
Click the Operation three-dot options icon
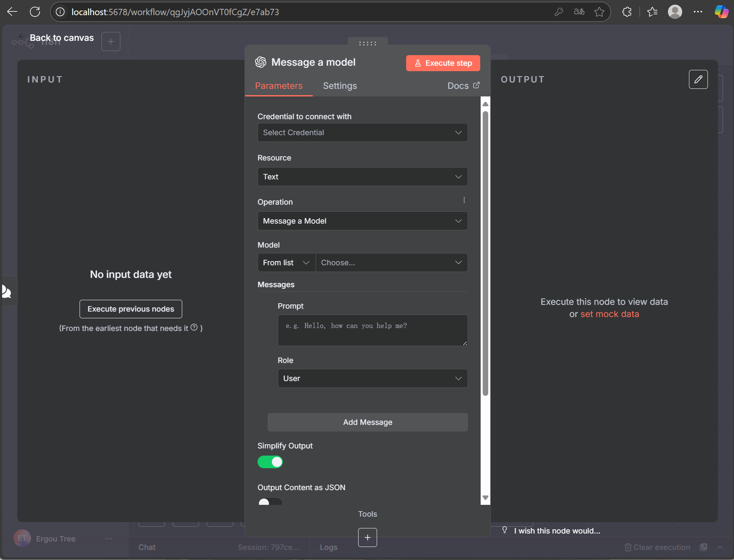[x=464, y=200]
